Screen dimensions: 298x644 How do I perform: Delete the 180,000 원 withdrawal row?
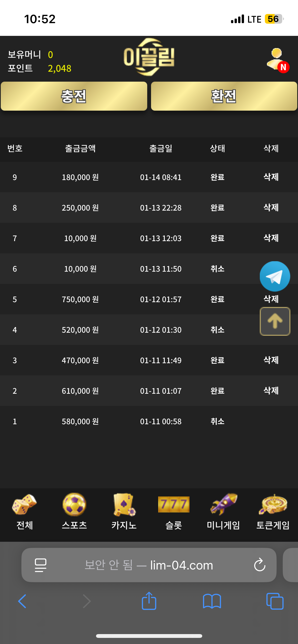pyautogui.click(x=271, y=177)
